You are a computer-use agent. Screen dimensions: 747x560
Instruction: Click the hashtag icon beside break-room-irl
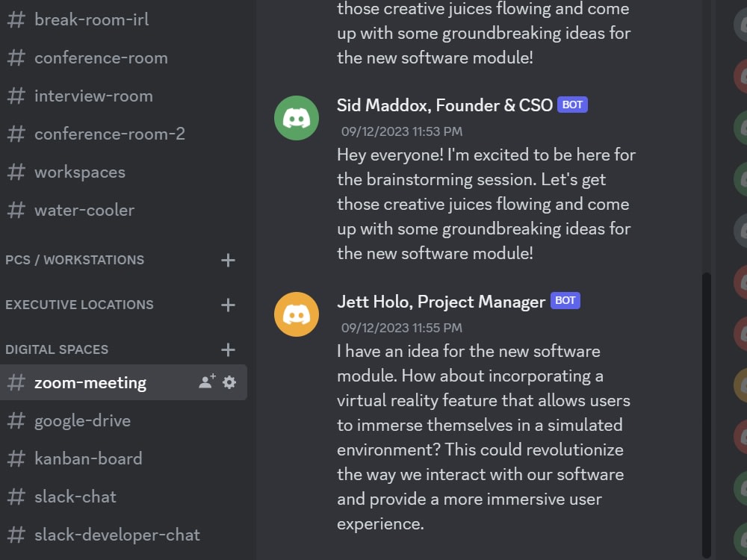click(x=16, y=19)
